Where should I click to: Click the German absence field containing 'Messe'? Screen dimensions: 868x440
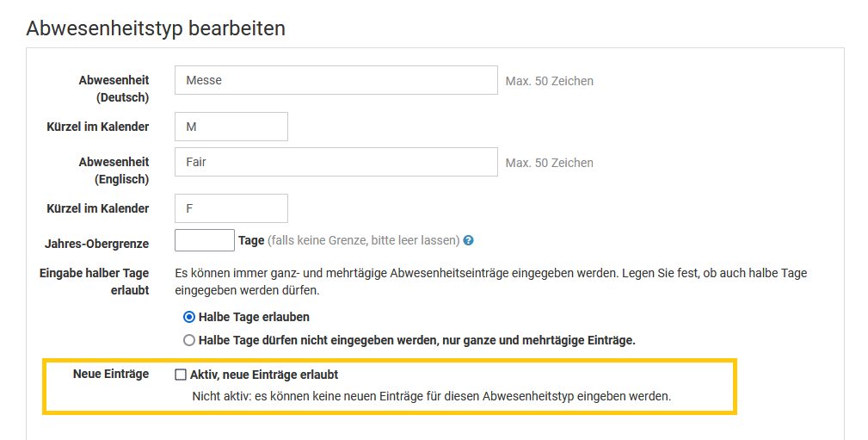(336, 80)
